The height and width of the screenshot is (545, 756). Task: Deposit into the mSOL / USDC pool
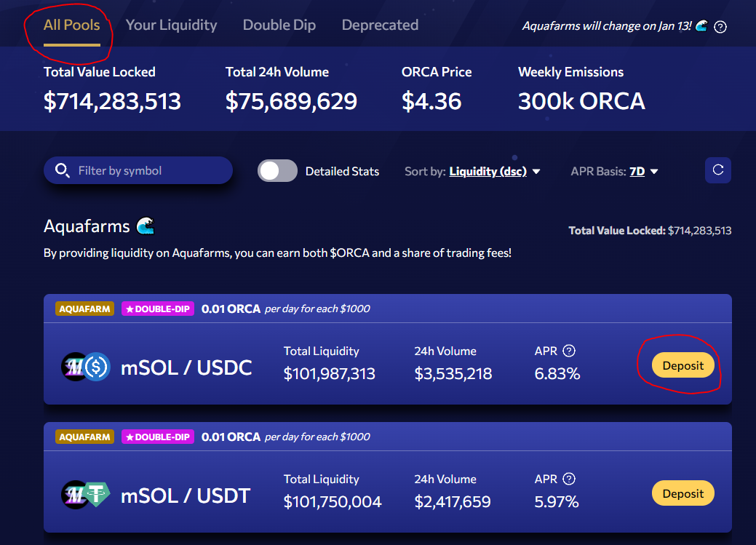coord(683,365)
